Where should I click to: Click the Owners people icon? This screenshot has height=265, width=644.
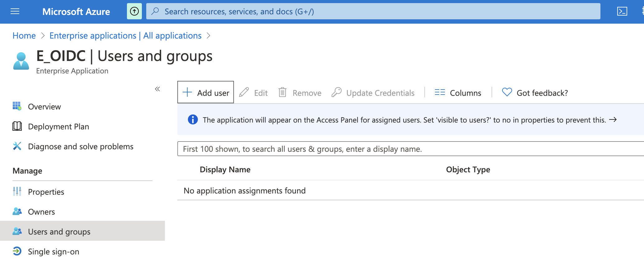point(17,212)
